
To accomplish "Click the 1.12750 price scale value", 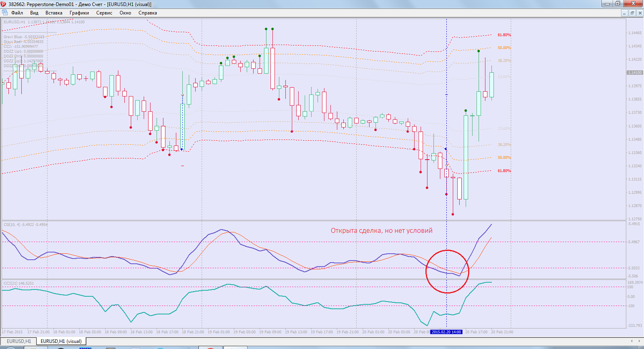I will click(x=635, y=219).
